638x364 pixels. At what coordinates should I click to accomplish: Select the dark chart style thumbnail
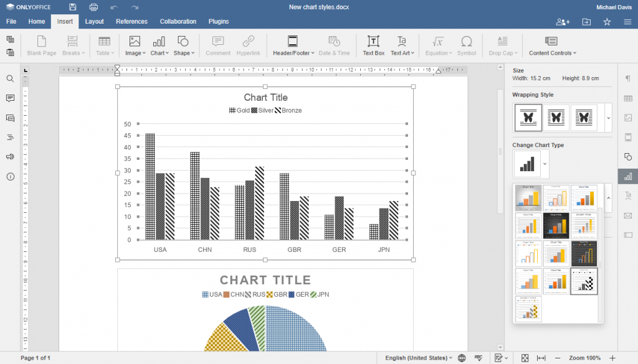pos(556,225)
